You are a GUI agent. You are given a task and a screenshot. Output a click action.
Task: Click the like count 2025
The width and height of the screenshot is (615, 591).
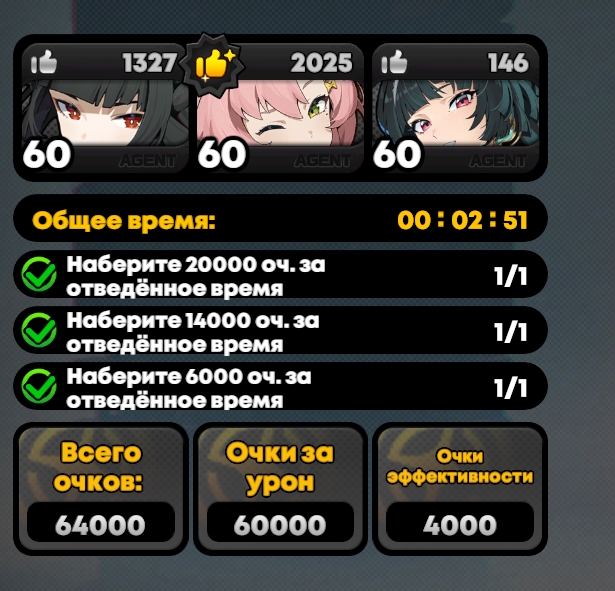pyautogui.click(x=321, y=63)
